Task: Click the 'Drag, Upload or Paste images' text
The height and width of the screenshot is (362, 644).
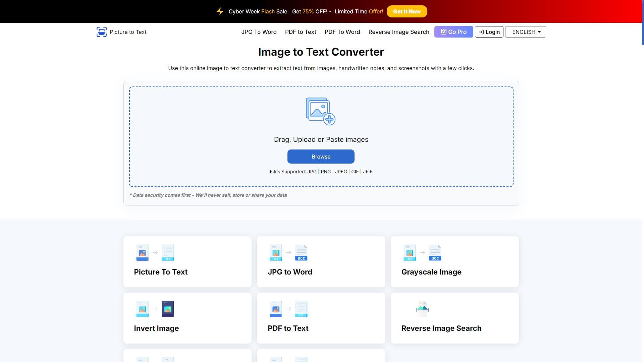Action: [x=321, y=139]
